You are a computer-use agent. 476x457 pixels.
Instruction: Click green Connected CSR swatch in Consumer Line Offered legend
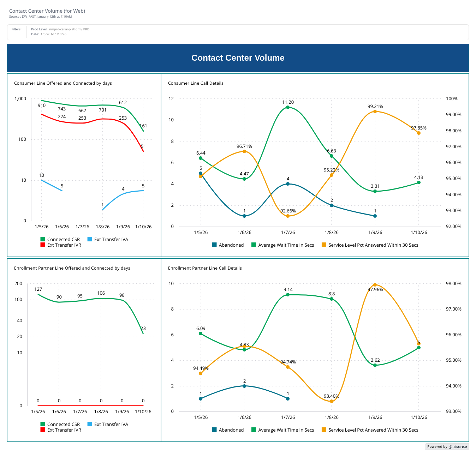[x=43, y=239]
